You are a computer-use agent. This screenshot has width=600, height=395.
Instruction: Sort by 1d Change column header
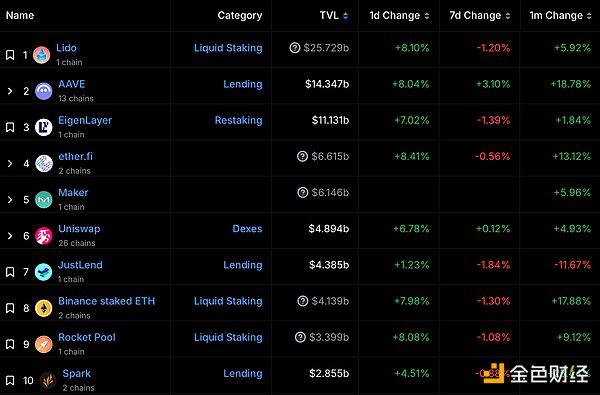399,16
